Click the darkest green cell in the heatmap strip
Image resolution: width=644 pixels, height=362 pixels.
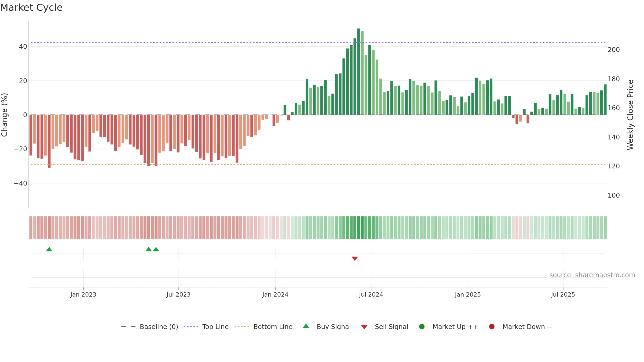[x=358, y=228]
